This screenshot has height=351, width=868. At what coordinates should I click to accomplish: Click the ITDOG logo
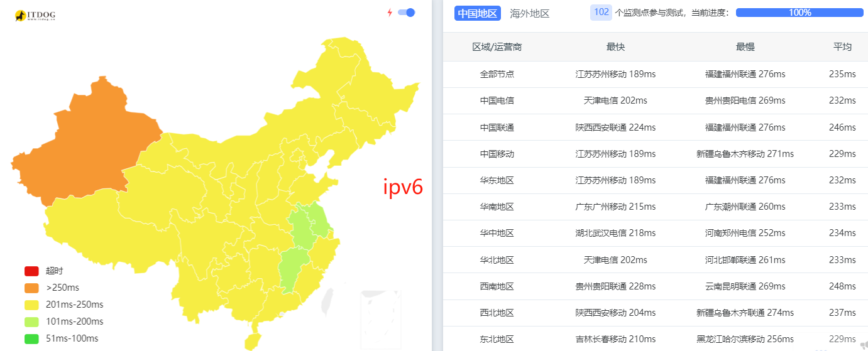point(34,15)
